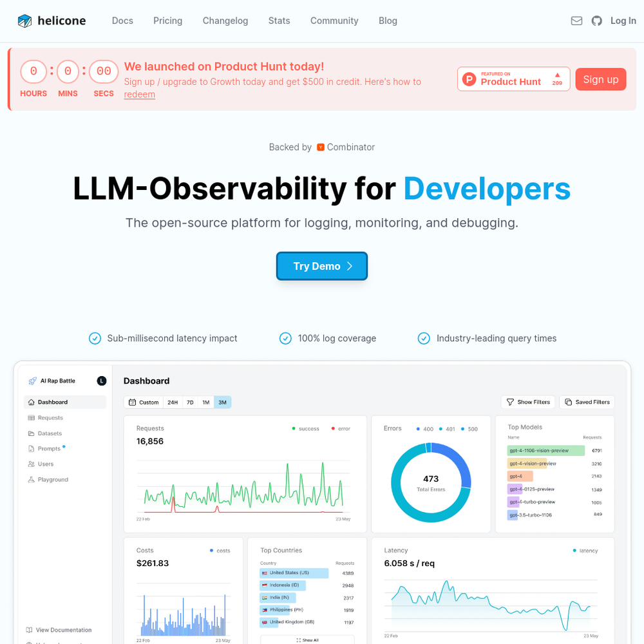Click the Indonesia flag icon

click(x=265, y=585)
